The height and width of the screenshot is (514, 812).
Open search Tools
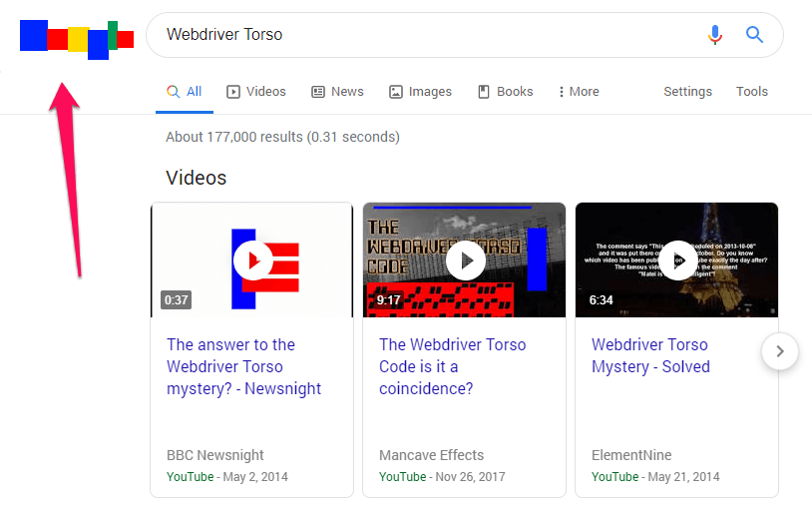click(x=752, y=92)
